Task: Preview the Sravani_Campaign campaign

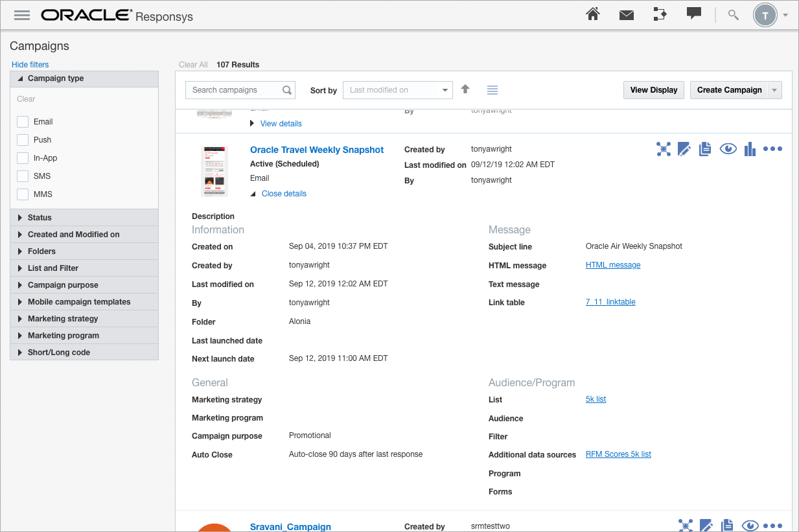Action: (750, 526)
